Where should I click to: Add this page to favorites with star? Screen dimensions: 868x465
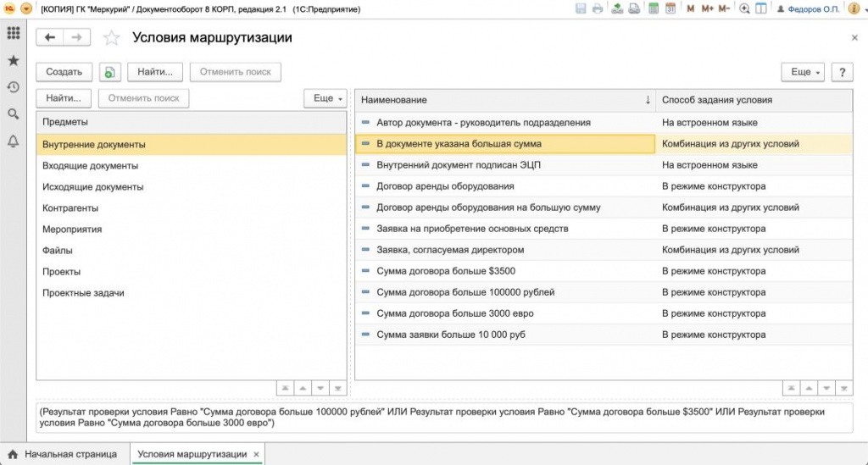[x=111, y=38]
